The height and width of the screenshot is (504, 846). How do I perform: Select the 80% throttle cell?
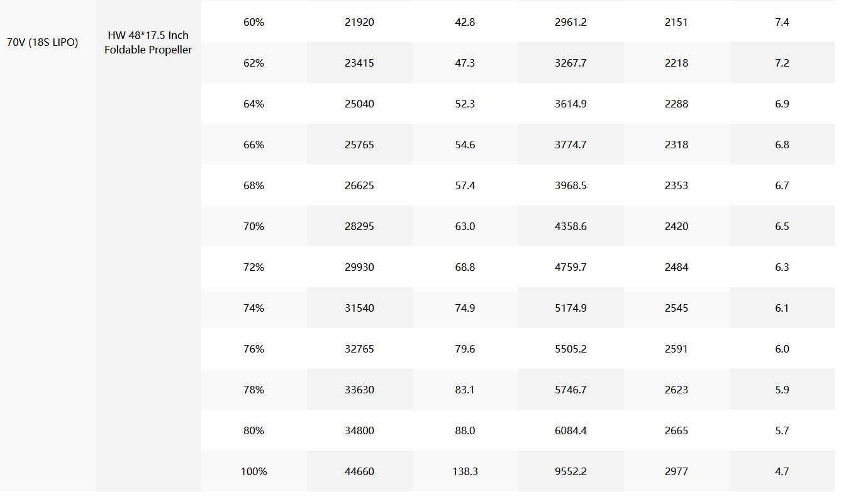(253, 430)
